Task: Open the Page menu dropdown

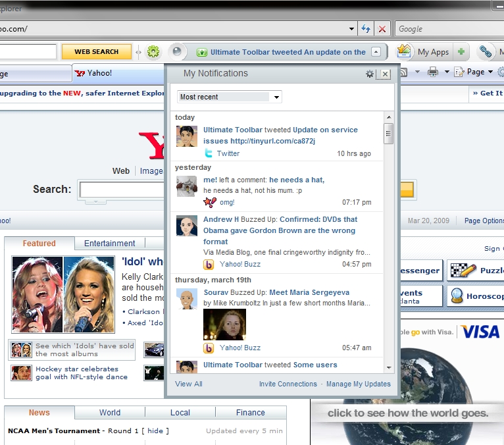Action: (x=480, y=72)
